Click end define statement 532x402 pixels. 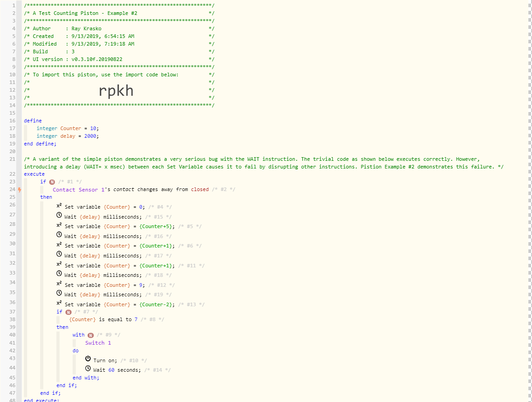tap(40, 144)
